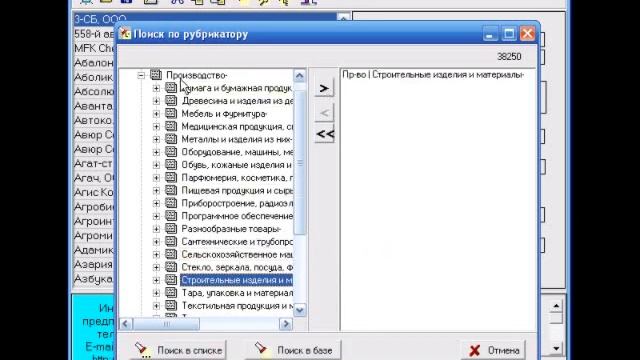The width and height of the screenshot is (640, 360).
Task: Expand the Программное обеспечение node
Action: pyautogui.click(x=156, y=216)
